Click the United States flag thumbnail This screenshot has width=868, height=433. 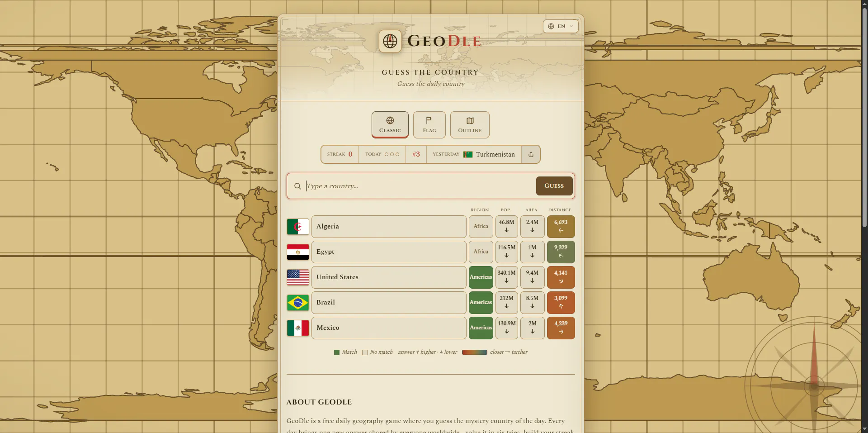(298, 277)
